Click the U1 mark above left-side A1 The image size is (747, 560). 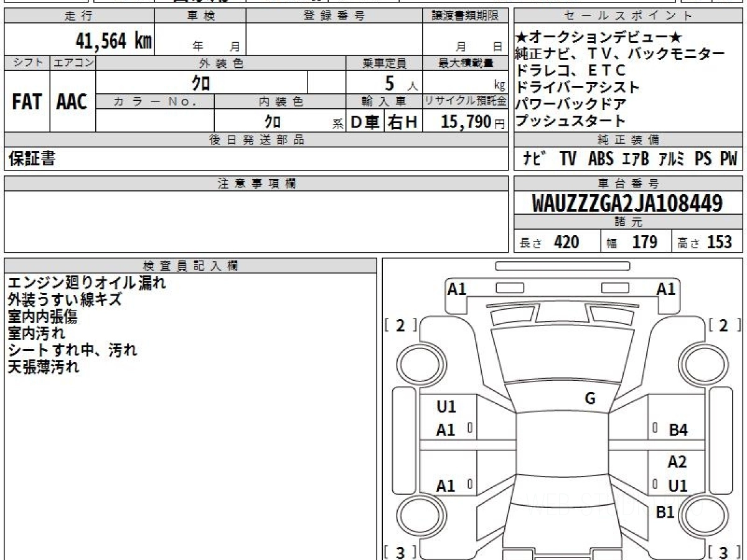click(446, 407)
